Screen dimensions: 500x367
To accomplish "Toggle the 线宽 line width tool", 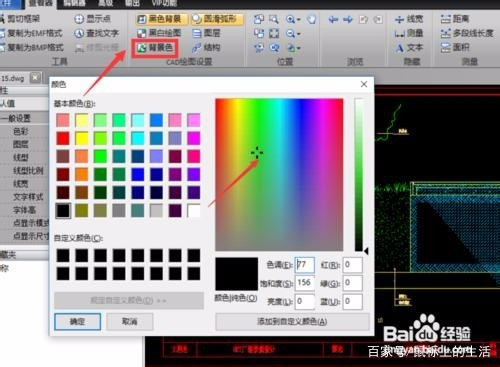I will [409, 19].
